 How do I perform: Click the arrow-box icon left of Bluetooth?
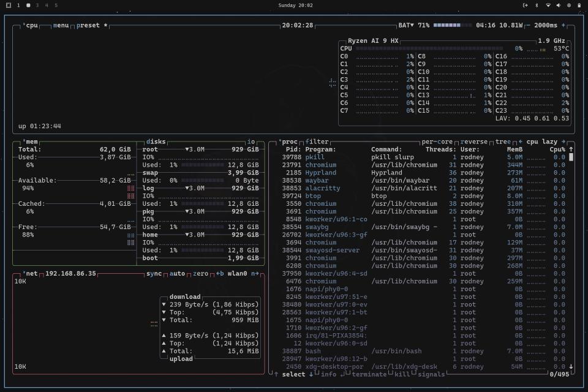(526, 6)
